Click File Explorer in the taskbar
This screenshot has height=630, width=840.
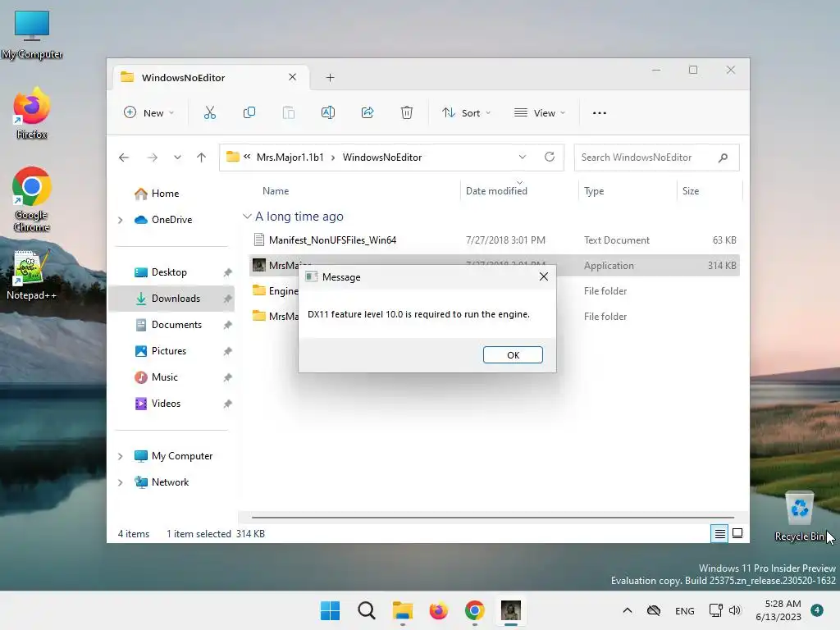coord(402,610)
